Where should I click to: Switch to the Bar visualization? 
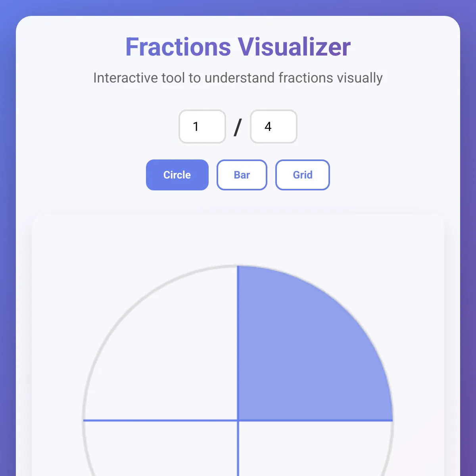242,175
